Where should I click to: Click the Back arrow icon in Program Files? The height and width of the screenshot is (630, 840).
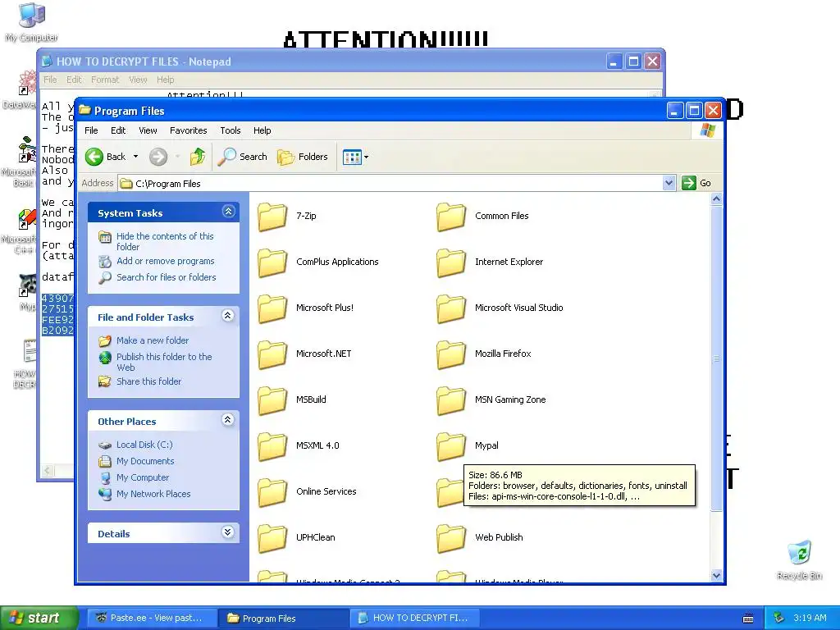point(94,157)
